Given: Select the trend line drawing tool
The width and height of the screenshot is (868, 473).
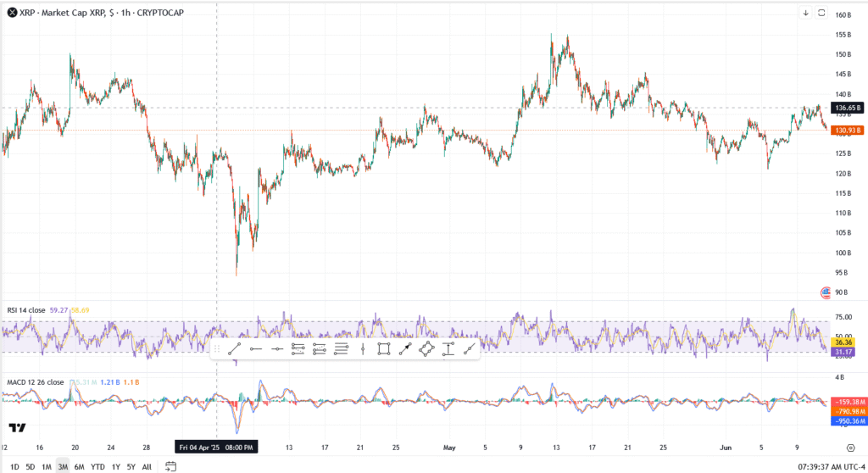Looking at the screenshot, I should click(x=235, y=349).
